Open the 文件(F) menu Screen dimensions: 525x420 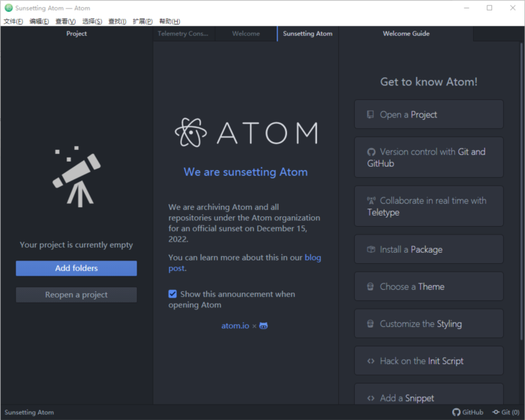pos(13,22)
